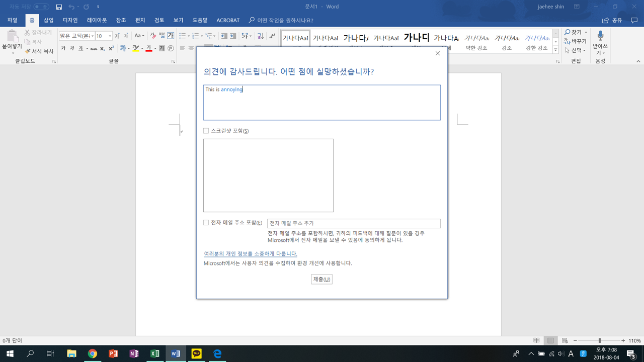Check the 전자 메일 주소 포함 checkbox

click(206, 223)
